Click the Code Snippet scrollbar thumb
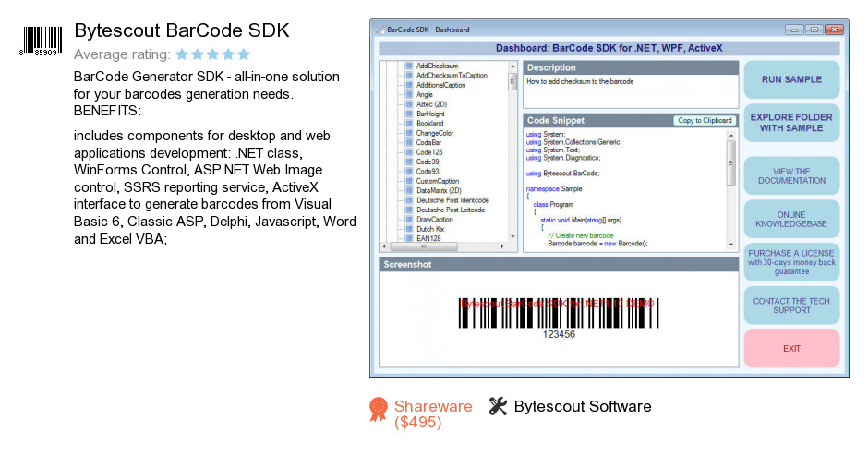Image resolution: width=868 pixels, height=455 pixels. (x=731, y=162)
